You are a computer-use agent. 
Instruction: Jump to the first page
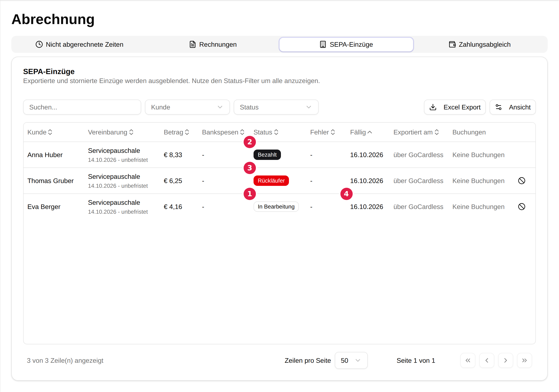tap(468, 360)
